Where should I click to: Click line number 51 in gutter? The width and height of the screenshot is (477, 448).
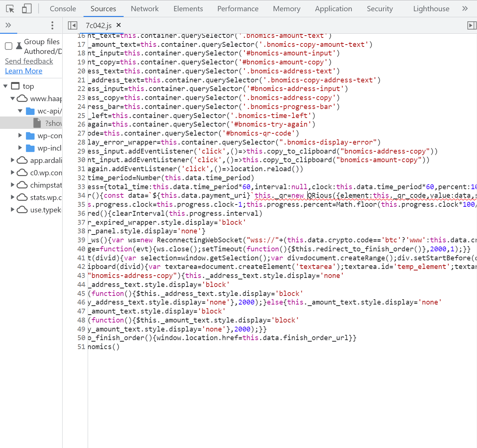tap(81, 347)
